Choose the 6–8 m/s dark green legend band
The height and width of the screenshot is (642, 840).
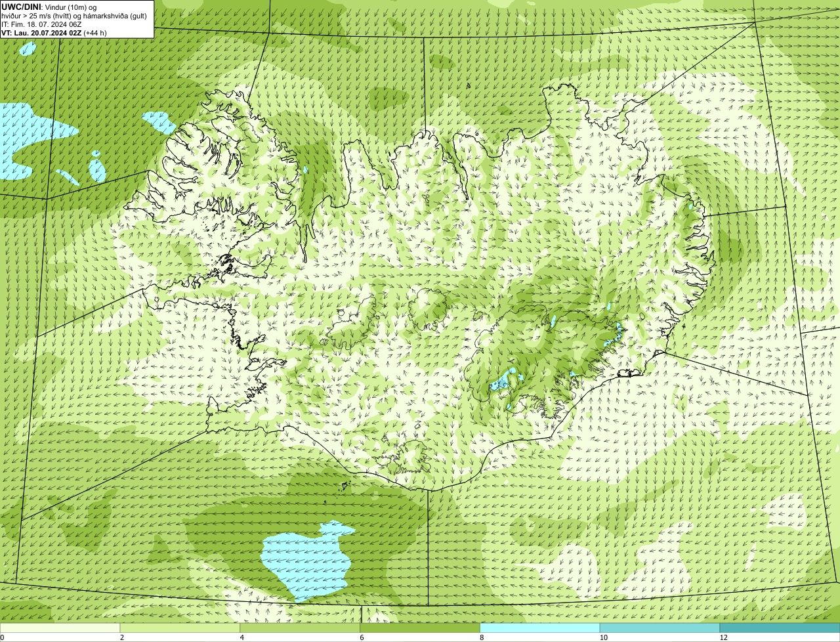(421, 628)
